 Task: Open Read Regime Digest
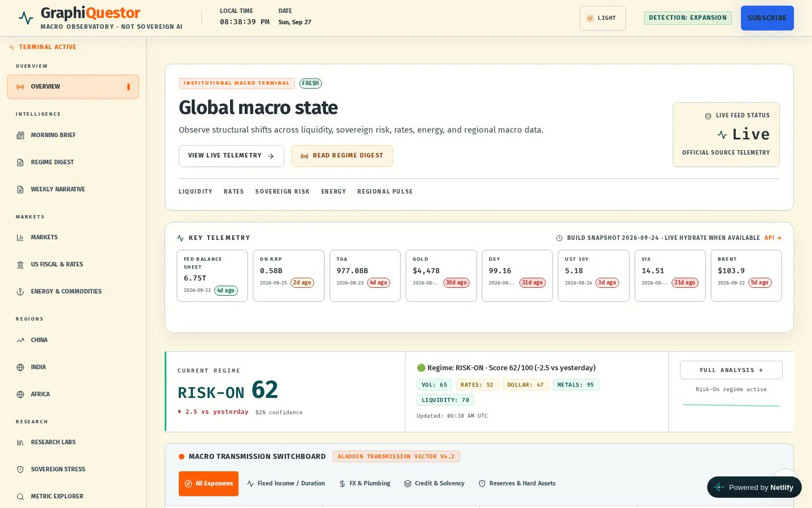342,156
